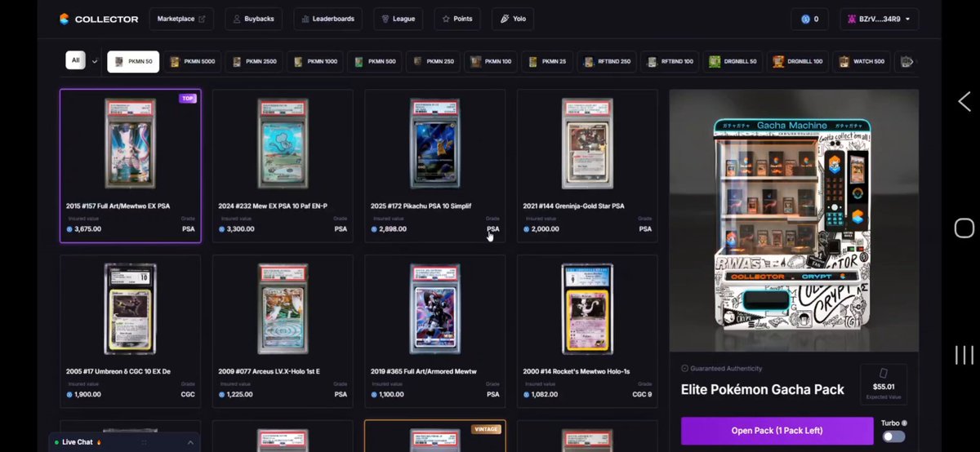Open the Greninja-Gold Star card thumbnail
The width and height of the screenshot is (980, 452).
click(587, 144)
